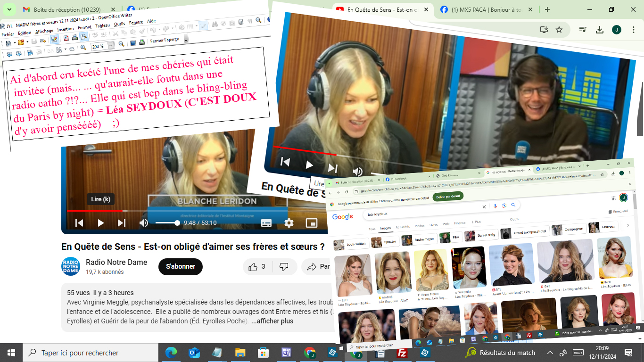Screen dimensions: 644x362
Task: Mute the player that shows 9:48 / 53:10
Action: pyautogui.click(x=144, y=223)
